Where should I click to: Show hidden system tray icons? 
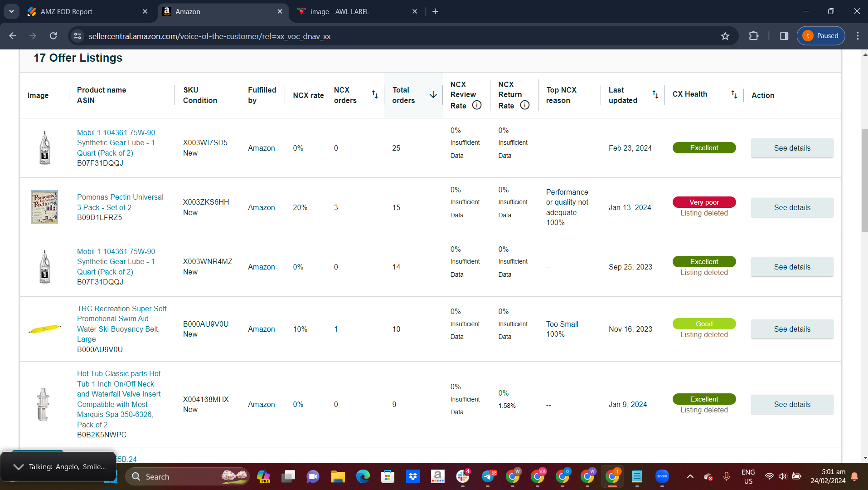pyautogui.click(x=690, y=477)
